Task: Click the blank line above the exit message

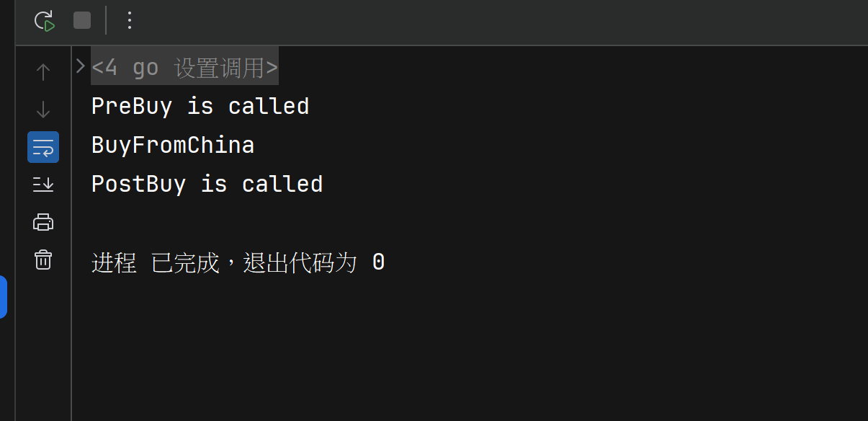Action: click(288, 223)
